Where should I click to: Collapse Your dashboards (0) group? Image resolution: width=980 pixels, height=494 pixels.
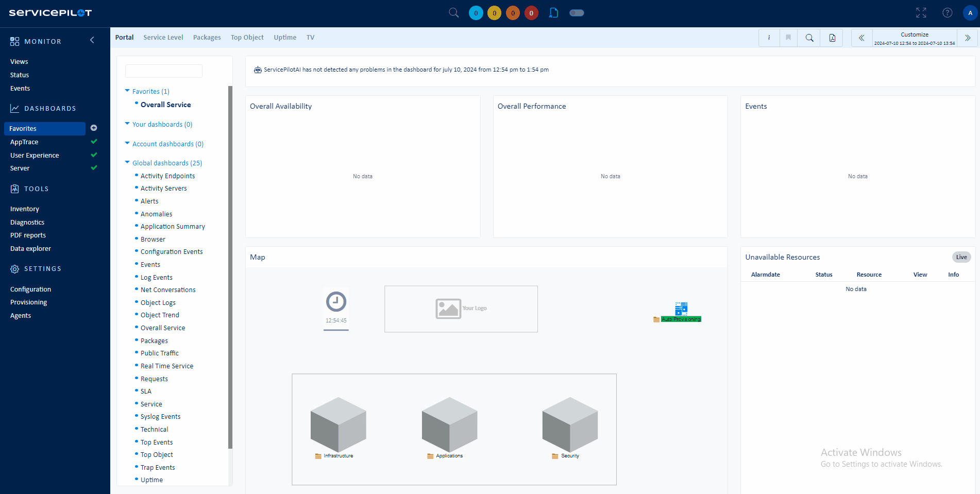(127, 124)
